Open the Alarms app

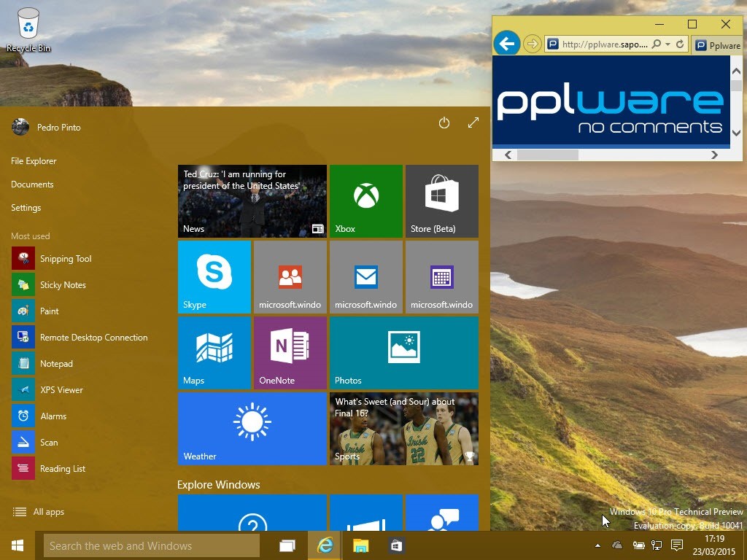pos(39,416)
